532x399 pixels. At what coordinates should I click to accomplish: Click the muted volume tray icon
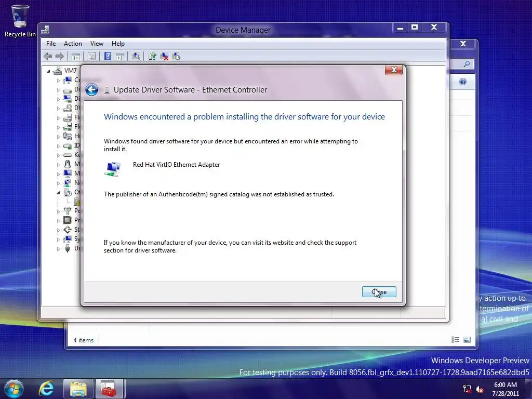click(480, 389)
